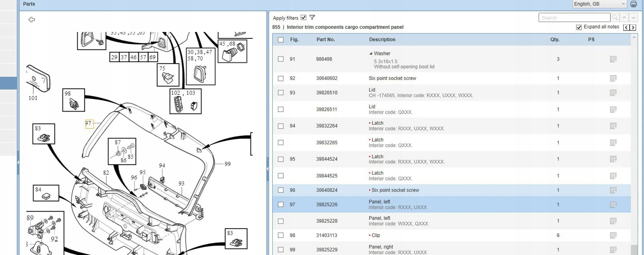The width and height of the screenshot is (644, 255).
Task: Tick the checkbox for Panel, left 39825226
Action: pos(281,204)
